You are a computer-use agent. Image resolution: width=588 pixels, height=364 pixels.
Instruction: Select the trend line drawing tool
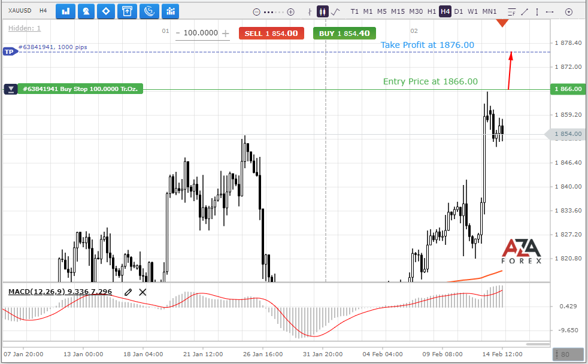pyautogui.click(x=525, y=12)
